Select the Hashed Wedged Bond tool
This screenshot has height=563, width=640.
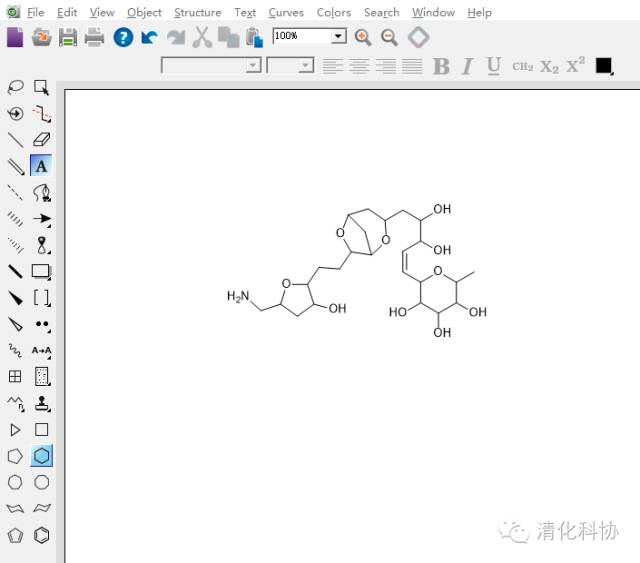pyautogui.click(x=16, y=245)
